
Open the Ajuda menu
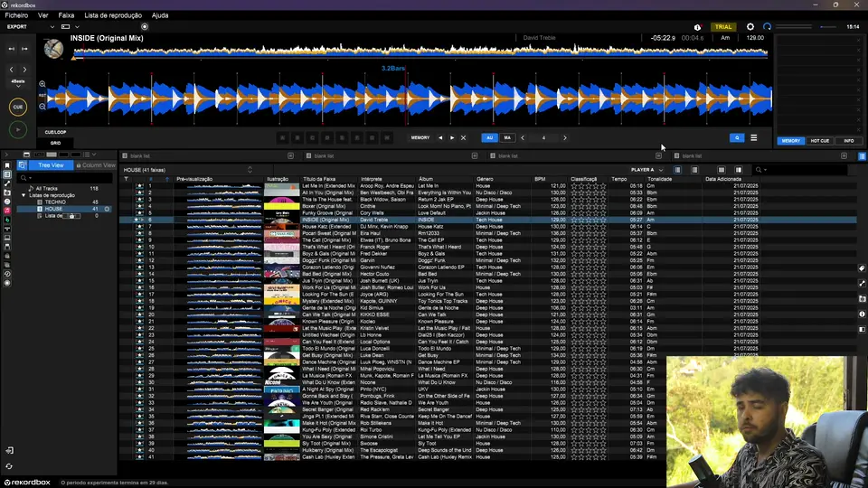point(160,15)
